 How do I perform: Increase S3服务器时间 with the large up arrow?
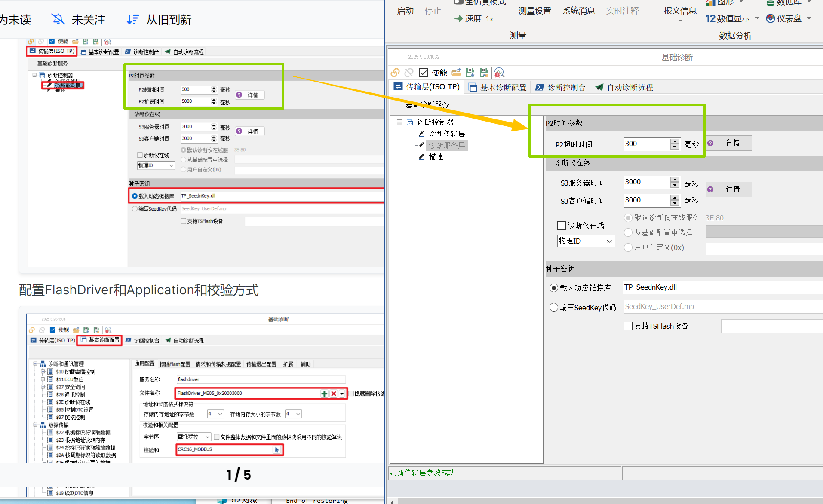point(675,179)
